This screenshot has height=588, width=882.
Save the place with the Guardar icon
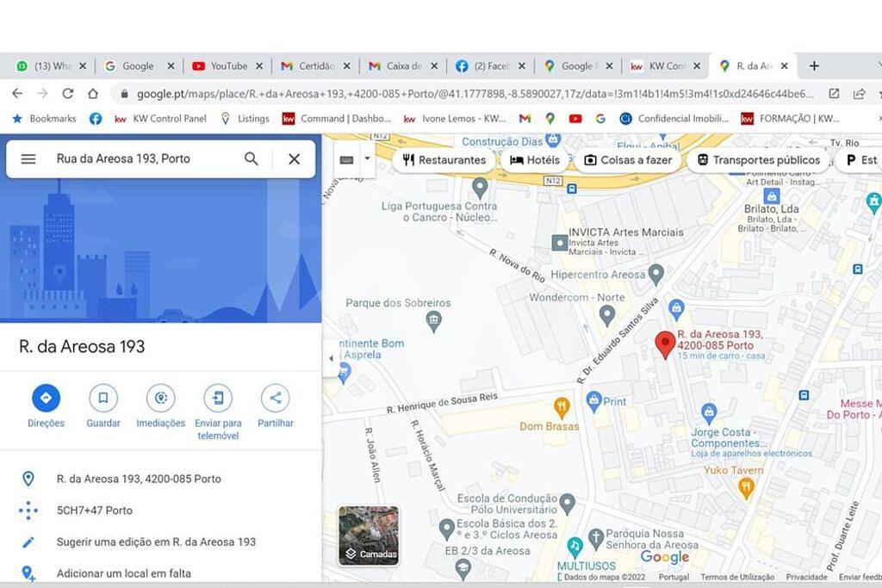pos(103,398)
